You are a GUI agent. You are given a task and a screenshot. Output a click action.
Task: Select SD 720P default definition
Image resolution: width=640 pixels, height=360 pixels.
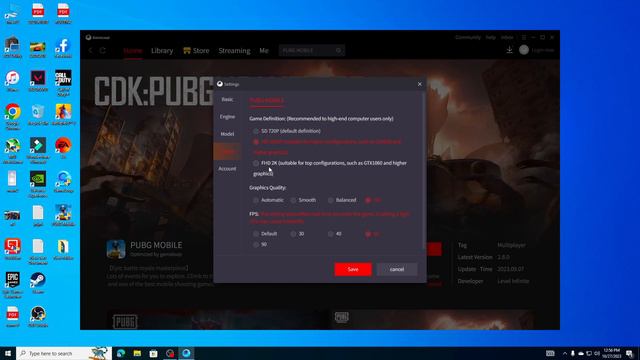coord(256,131)
